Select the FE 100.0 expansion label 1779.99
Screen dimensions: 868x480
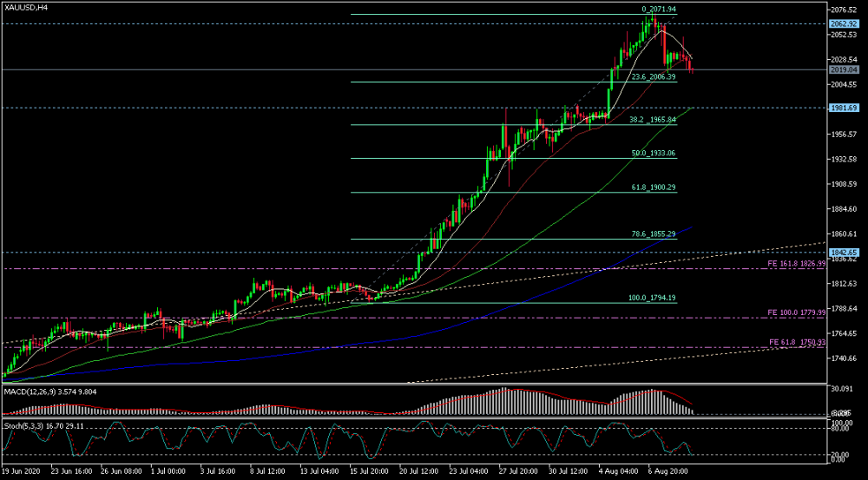(797, 312)
